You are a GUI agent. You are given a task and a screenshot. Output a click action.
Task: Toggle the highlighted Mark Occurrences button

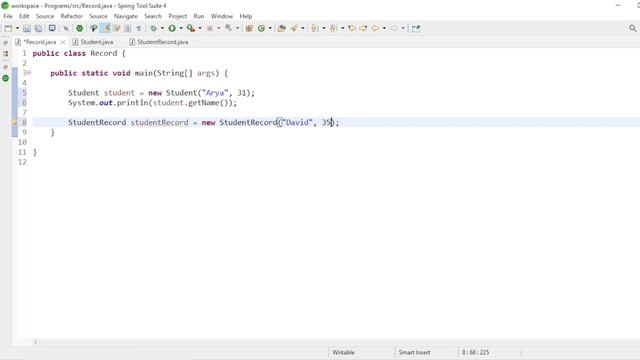(106, 28)
